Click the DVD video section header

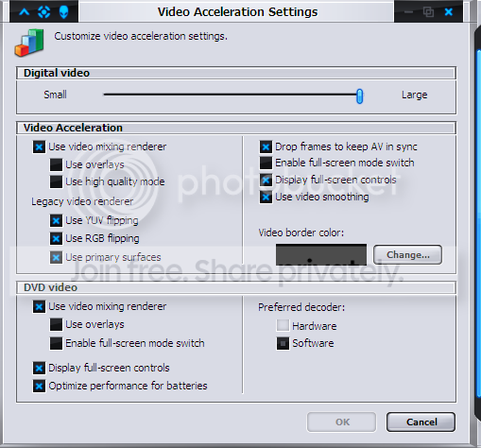click(236, 287)
